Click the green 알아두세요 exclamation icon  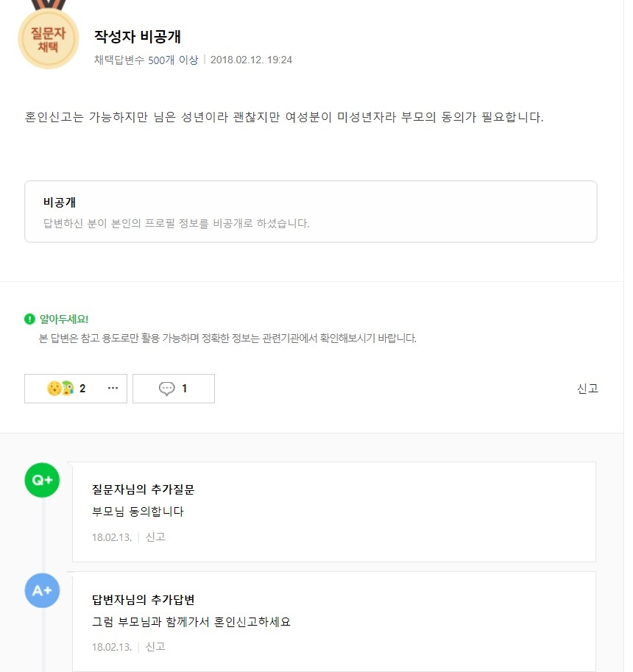pos(29,319)
